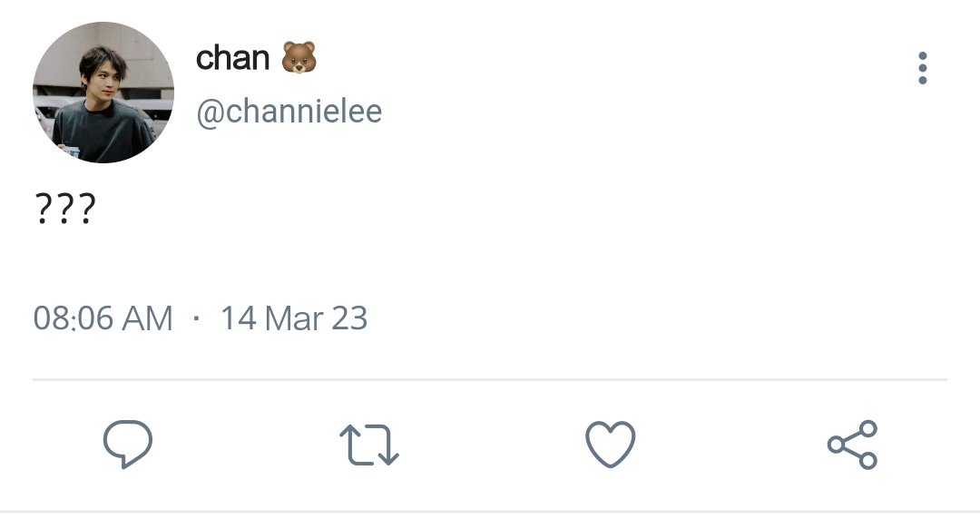Click the bear emoji next to chan
The image size is (980, 528).
(x=299, y=57)
